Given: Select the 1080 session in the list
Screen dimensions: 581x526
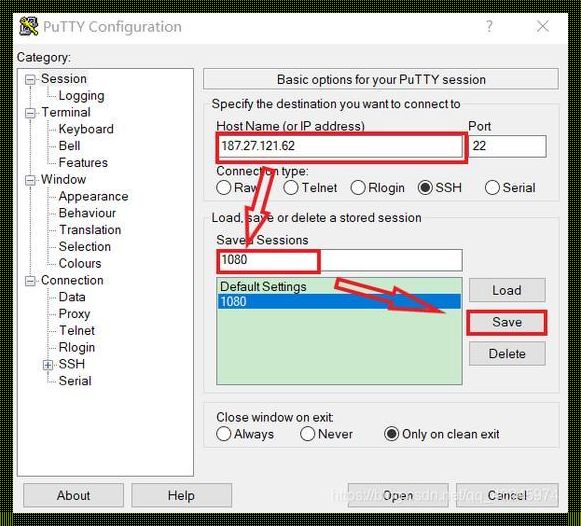Looking at the screenshot, I should tap(339, 302).
